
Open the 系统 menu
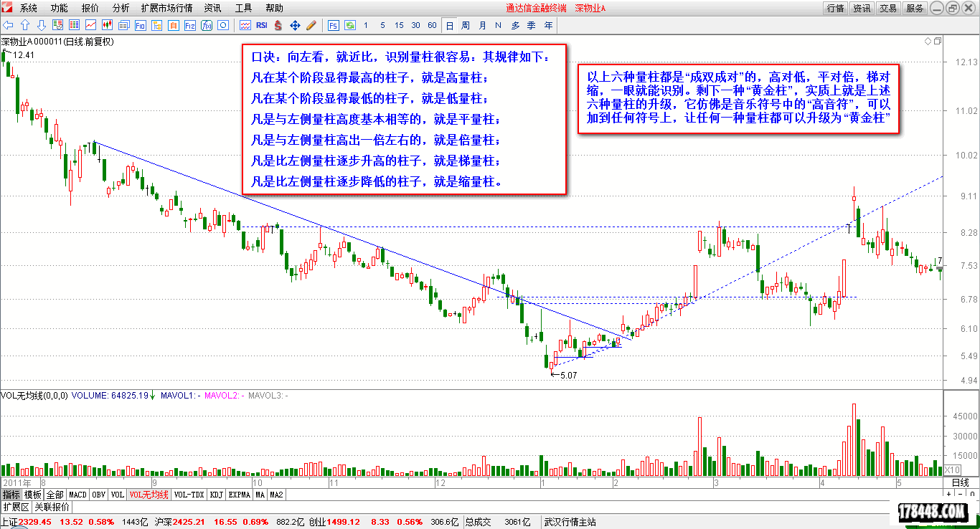pyautogui.click(x=29, y=8)
